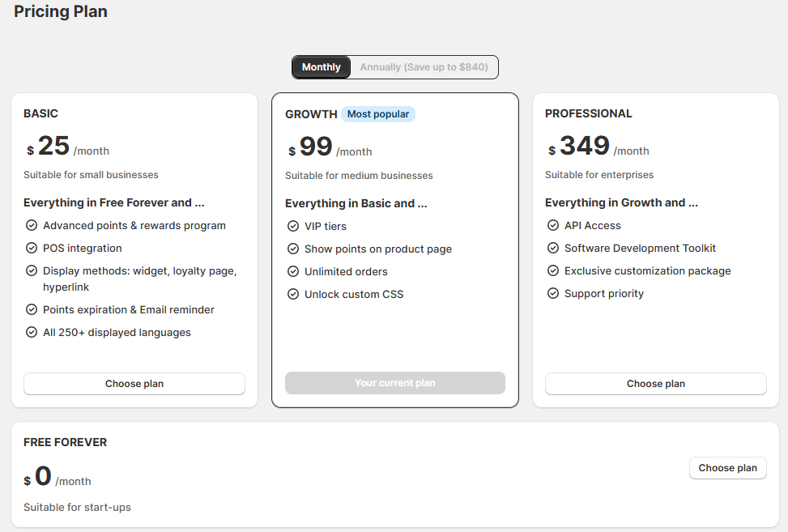Click checkmark icon beside API Access

click(553, 226)
